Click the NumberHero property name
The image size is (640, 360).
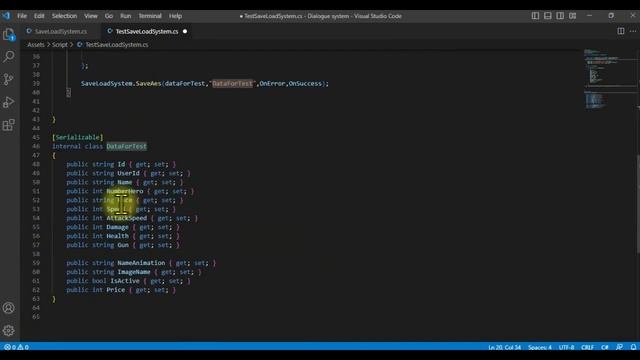(x=125, y=191)
